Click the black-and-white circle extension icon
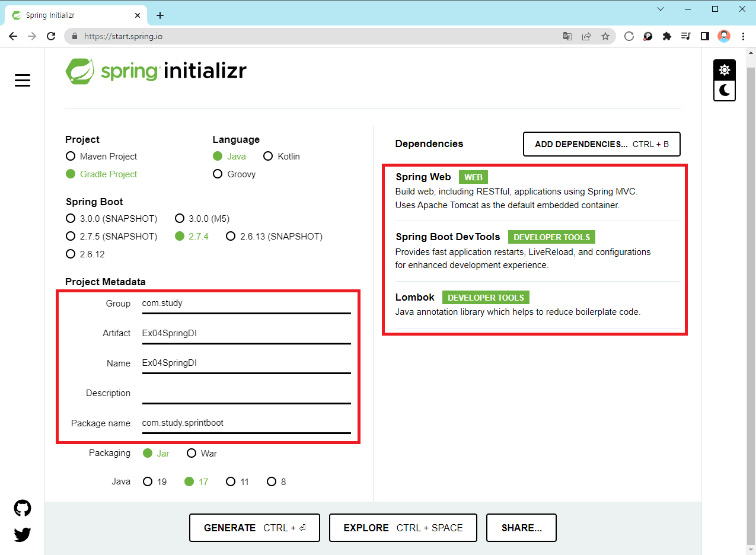The height and width of the screenshot is (555, 756). coord(648,36)
